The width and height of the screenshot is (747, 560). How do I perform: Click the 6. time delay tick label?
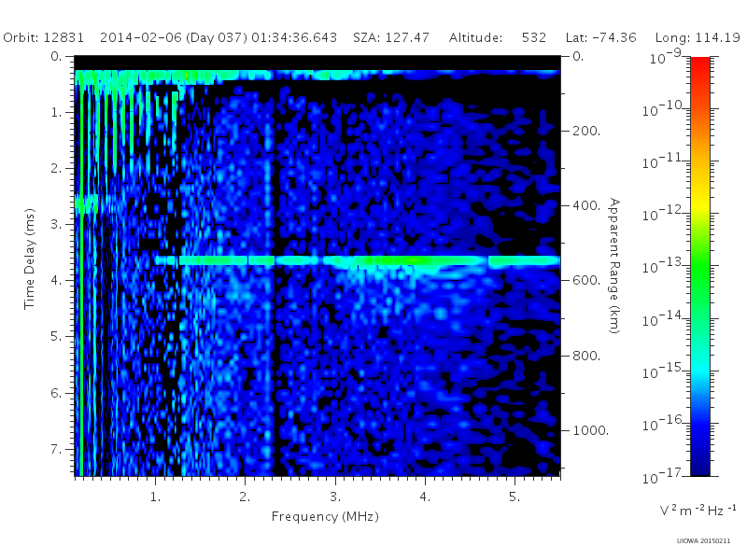(x=56, y=393)
